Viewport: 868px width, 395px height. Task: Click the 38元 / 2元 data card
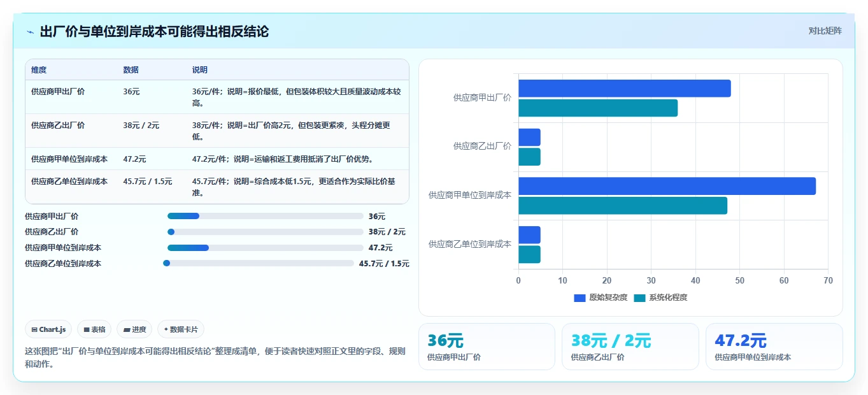(630, 347)
